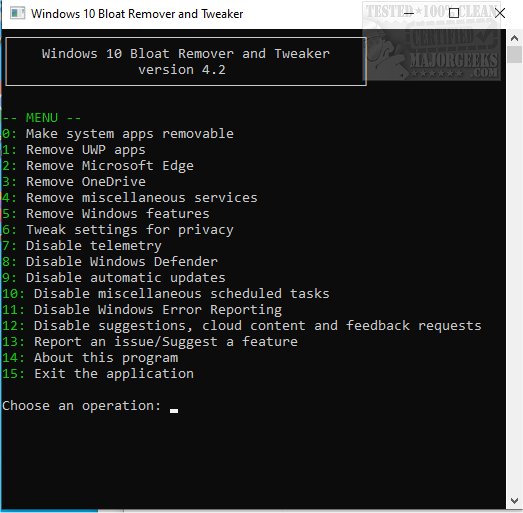523x513 pixels.
Task: Click 'Exit the application' menu line
Action: 98,374
